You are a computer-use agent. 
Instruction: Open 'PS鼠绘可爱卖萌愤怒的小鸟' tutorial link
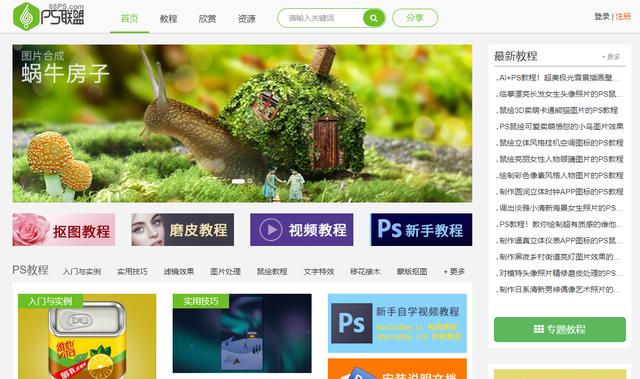(x=560, y=126)
